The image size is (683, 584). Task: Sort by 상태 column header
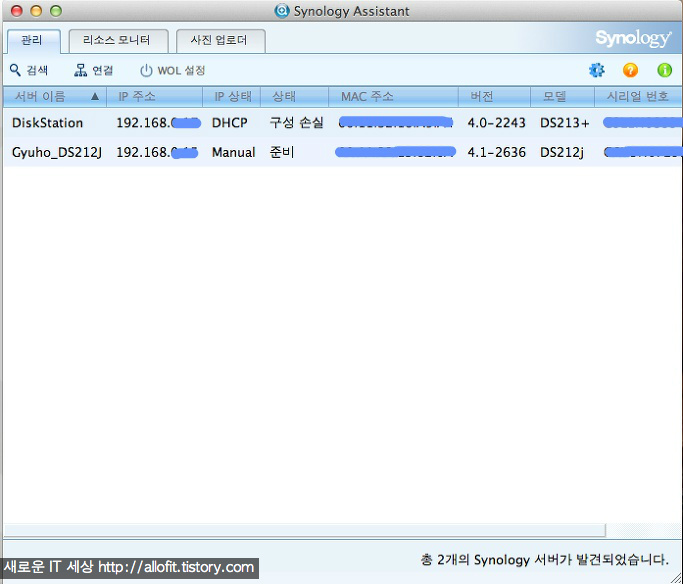click(294, 97)
